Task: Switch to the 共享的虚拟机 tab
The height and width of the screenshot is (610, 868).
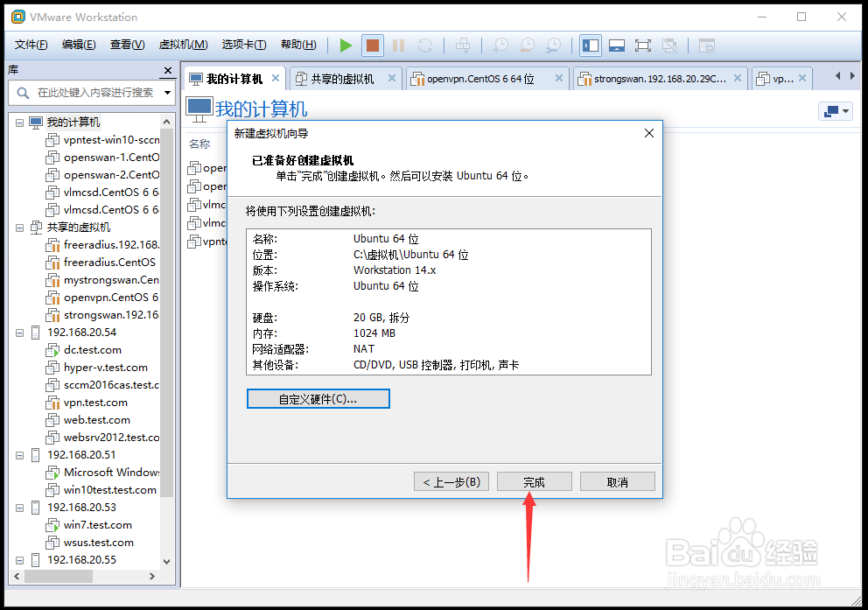Action: tap(342, 79)
